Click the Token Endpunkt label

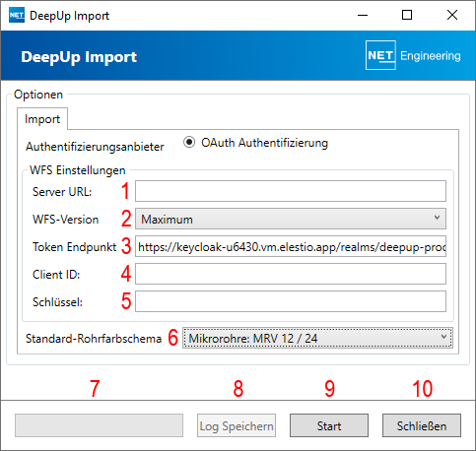click(74, 247)
